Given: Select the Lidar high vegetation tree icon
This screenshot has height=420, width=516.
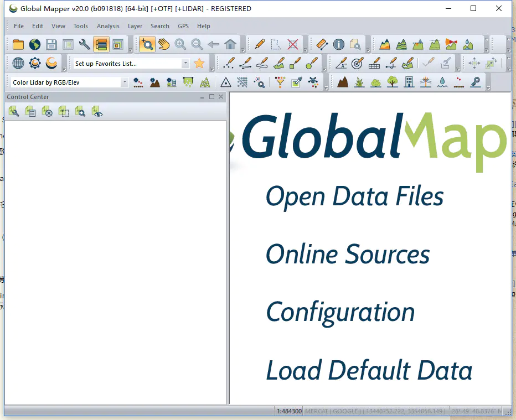Looking at the screenshot, I should pyautogui.click(x=393, y=82).
